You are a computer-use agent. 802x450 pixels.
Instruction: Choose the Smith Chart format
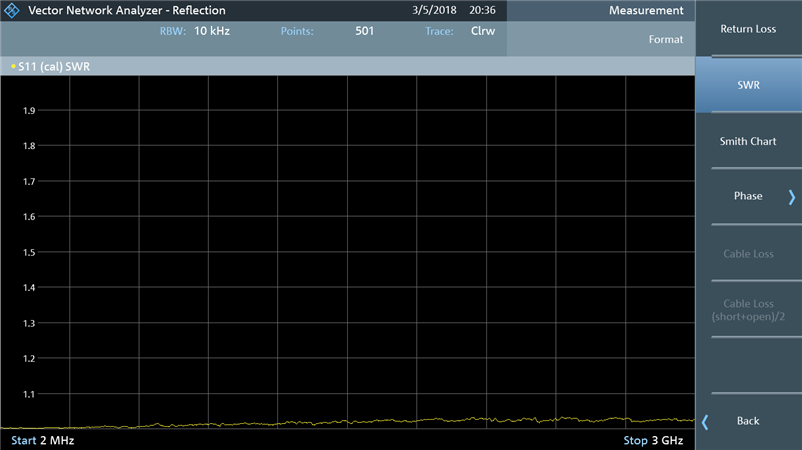(x=748, y=141)
